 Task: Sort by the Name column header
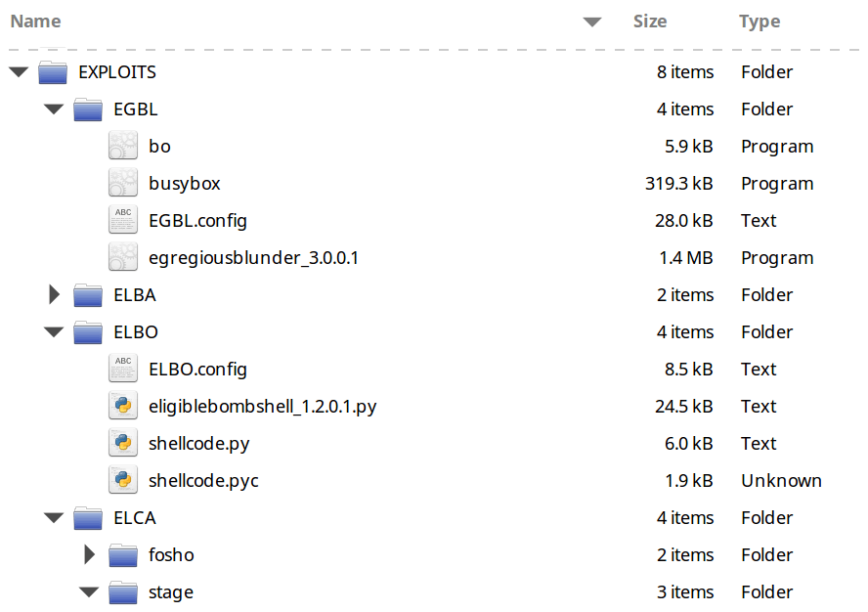[36, 22]
